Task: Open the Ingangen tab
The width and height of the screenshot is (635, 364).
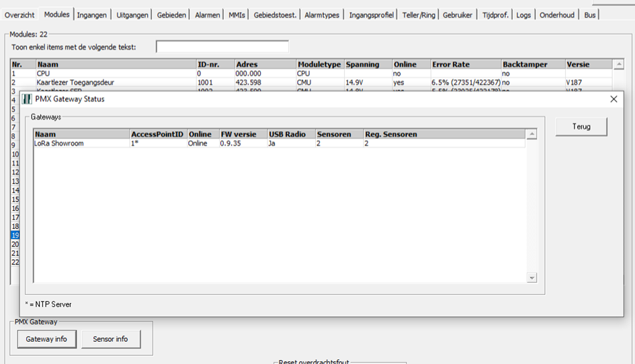Action: (x=91, y=15)
